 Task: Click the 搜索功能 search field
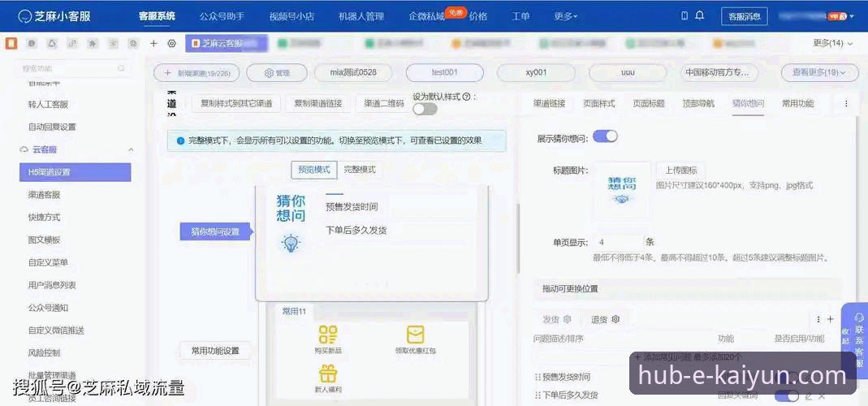[72, 68]
